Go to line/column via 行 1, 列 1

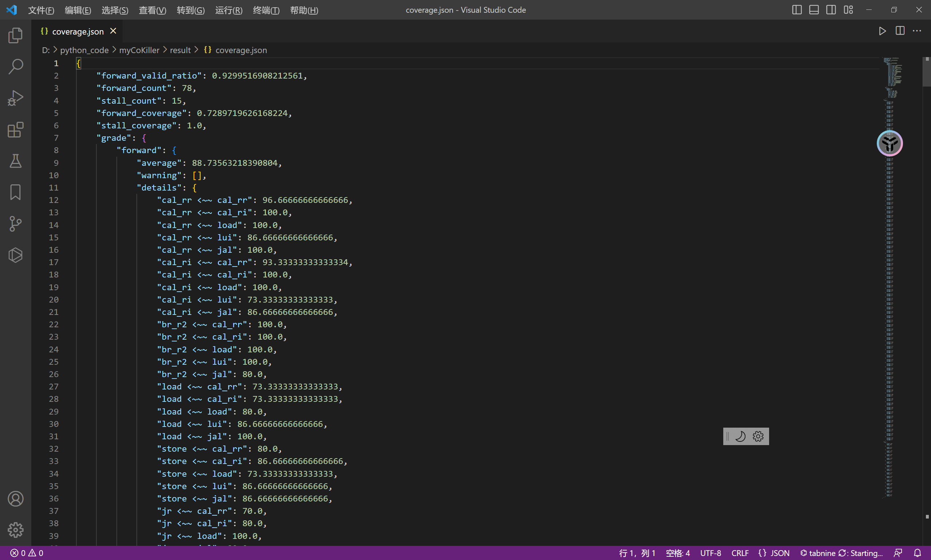[637, 553]
